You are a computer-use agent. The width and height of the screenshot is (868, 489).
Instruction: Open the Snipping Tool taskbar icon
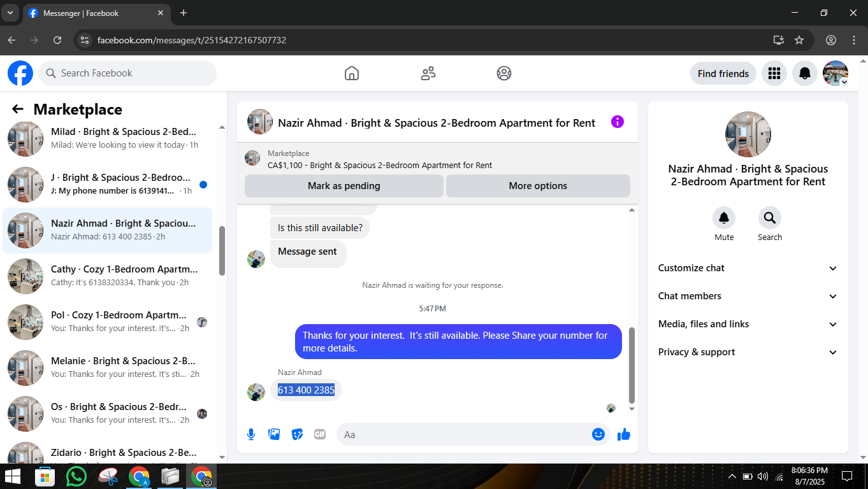108,476
